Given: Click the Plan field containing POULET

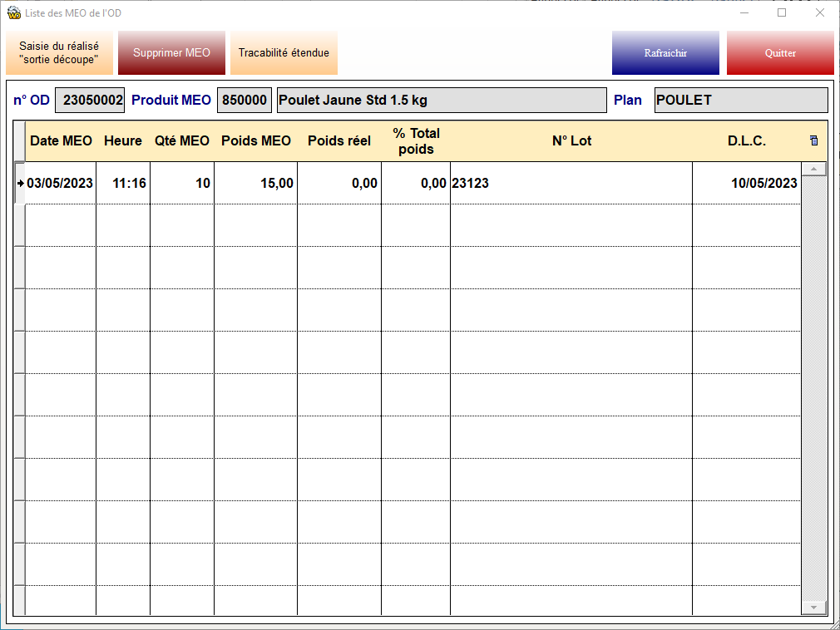Looking at the screenshot, I should (740, 101).
